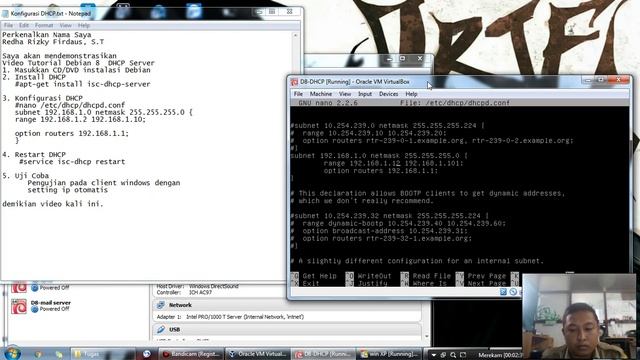Click the 'subnet 192.168.1.0 netmask' line in nano

[379, 156]
